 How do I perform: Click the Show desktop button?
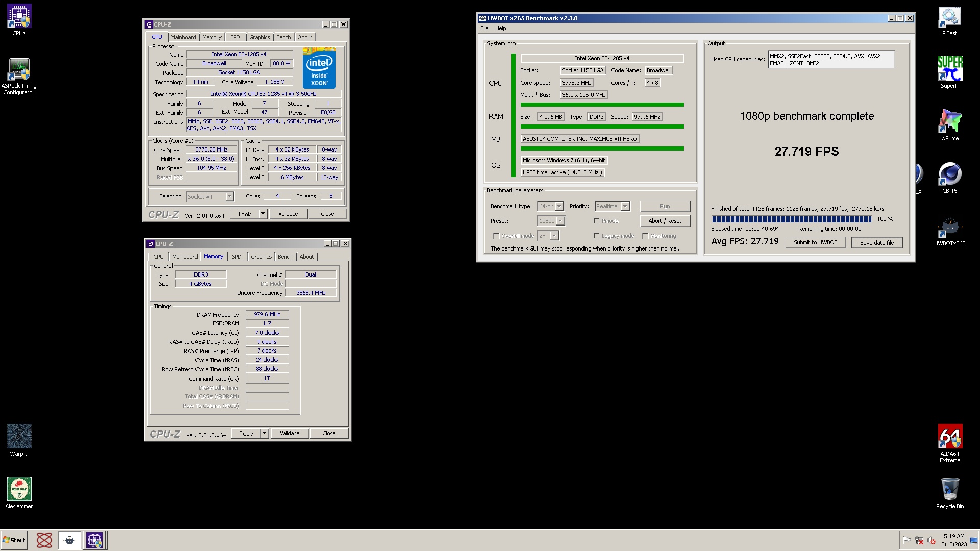(974, 540)
